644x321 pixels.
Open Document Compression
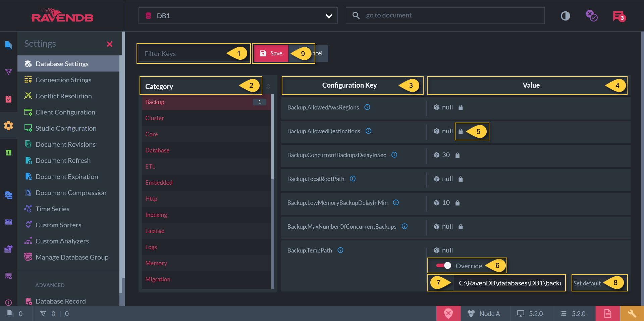68,193
